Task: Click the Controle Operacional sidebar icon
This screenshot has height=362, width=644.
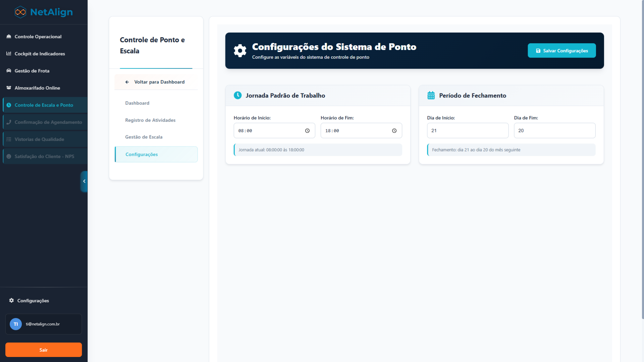Action: [9, 37]
